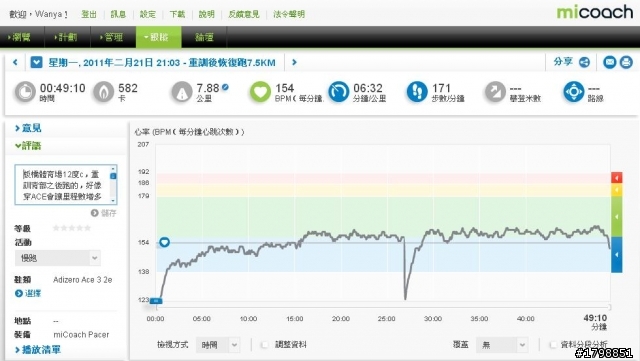Select the calories flame stat icon
The width and height of the screenshot is (640, 361).
pyautogui.click(x=104, y=92)
